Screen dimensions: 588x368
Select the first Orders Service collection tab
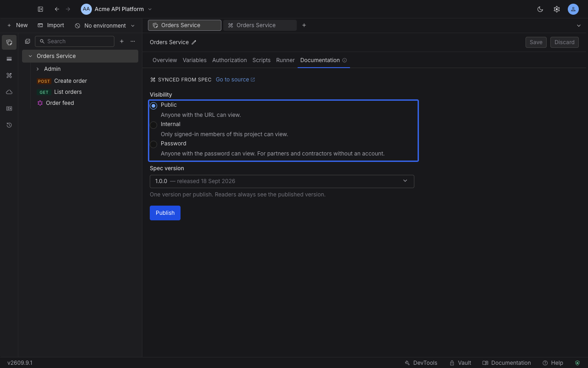[185, 25]
